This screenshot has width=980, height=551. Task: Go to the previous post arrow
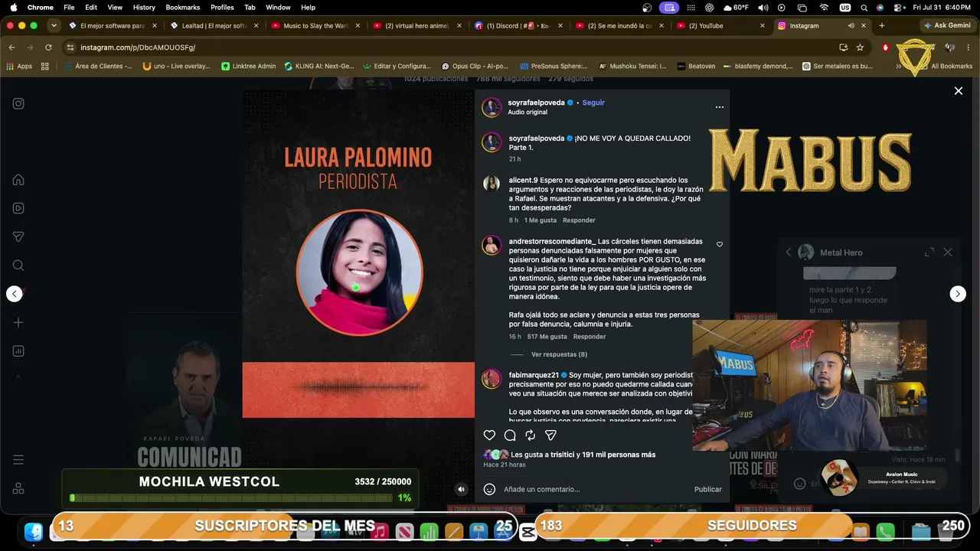pos(15,294)
